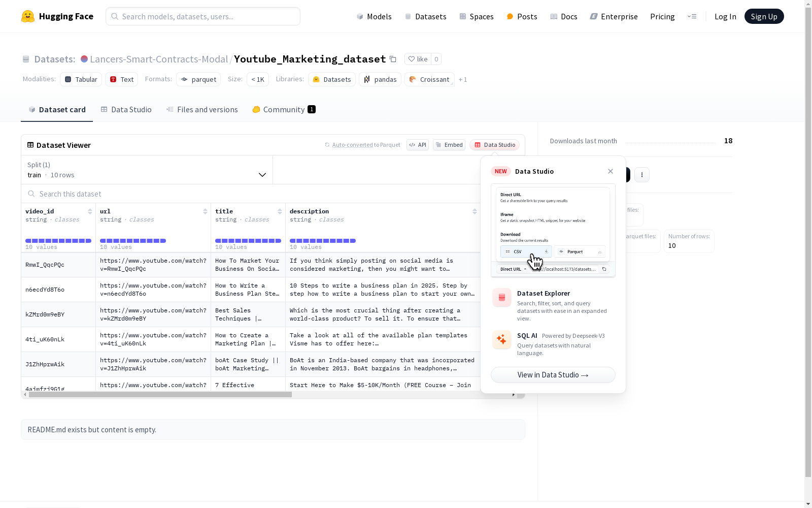This screenshot has width=812, height=508.
Task: Select the n6ecdYd8T6o video_id cell
Action: (x=58, y=290)
